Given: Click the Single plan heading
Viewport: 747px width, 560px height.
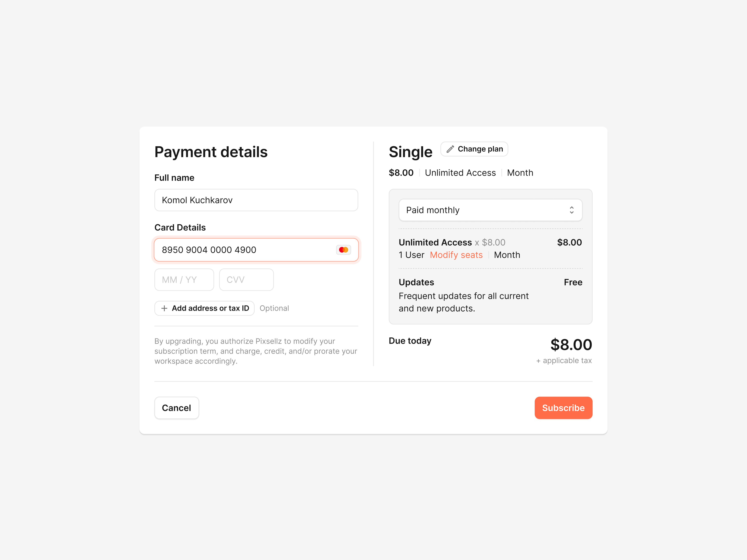Looking at the screenshot, I should (x=410, y=152).
